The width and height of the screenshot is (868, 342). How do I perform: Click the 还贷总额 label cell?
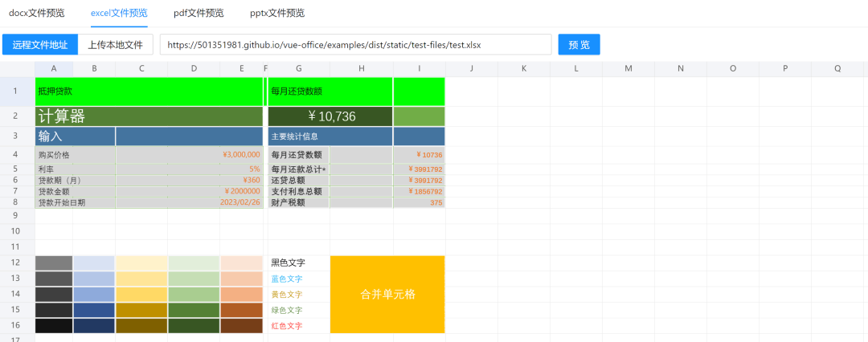pyautogui.click(x=299, y=181)
